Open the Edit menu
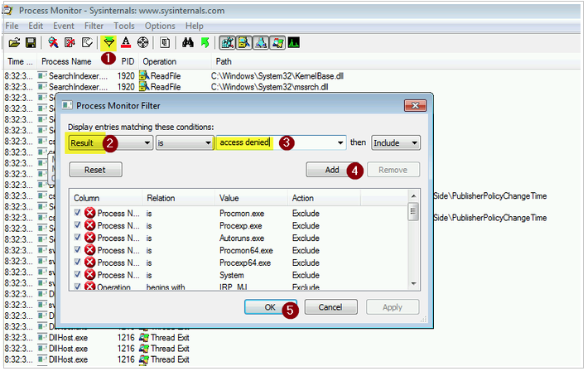This screenshot has width=588, height=371. (36, 26)
